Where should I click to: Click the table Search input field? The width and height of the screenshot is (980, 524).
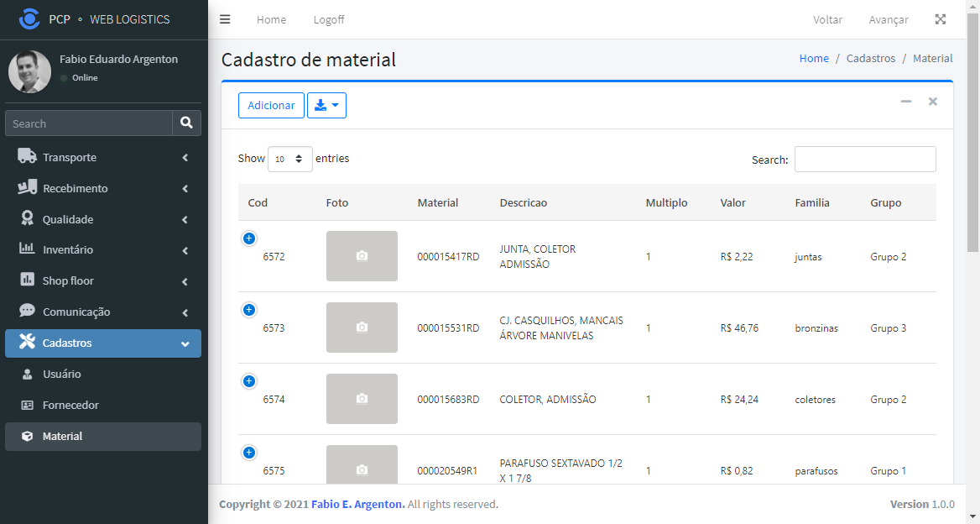click(865, 159)
